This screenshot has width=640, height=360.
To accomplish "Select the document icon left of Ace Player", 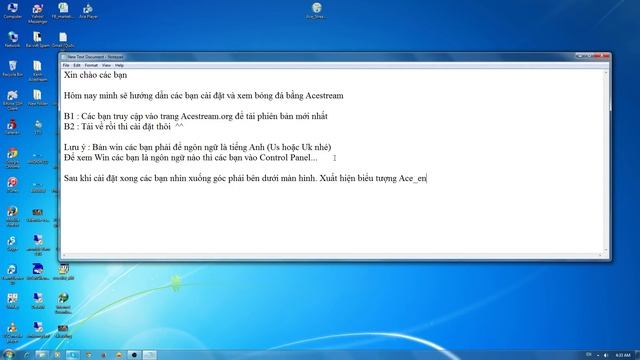I will coord(63,11).
